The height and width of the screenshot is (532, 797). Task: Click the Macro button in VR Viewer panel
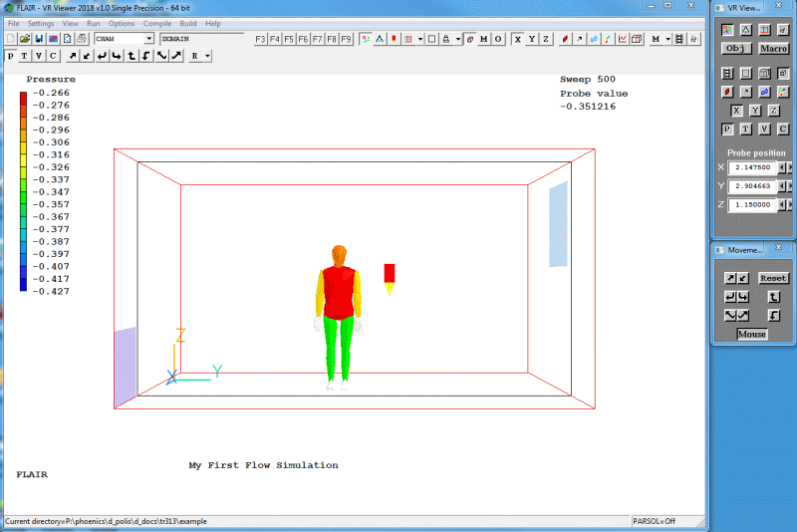tap(773, 48)
